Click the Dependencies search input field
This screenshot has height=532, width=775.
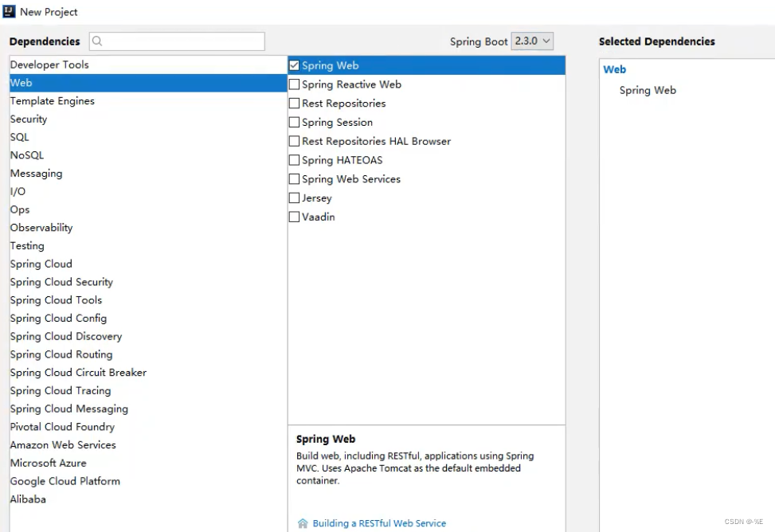(177, 41)
